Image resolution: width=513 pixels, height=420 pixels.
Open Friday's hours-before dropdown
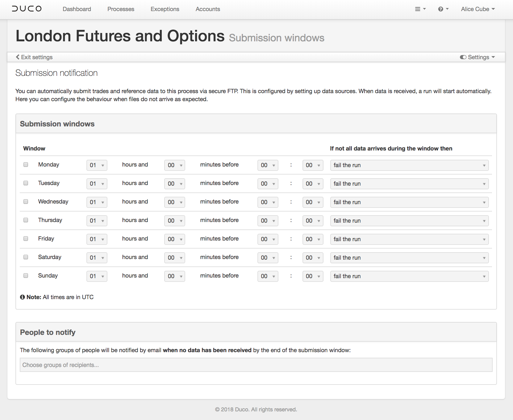[x=97, y=239]
